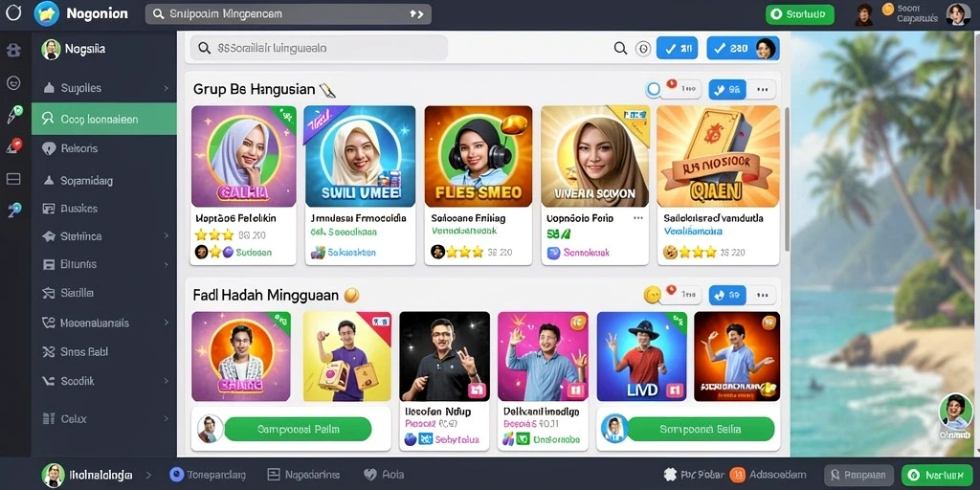Image resolution: width=980 pixels, height=490 pixels.
Task: Expand the Macanaluanais sidebar chevron
Action: [167, 323]
